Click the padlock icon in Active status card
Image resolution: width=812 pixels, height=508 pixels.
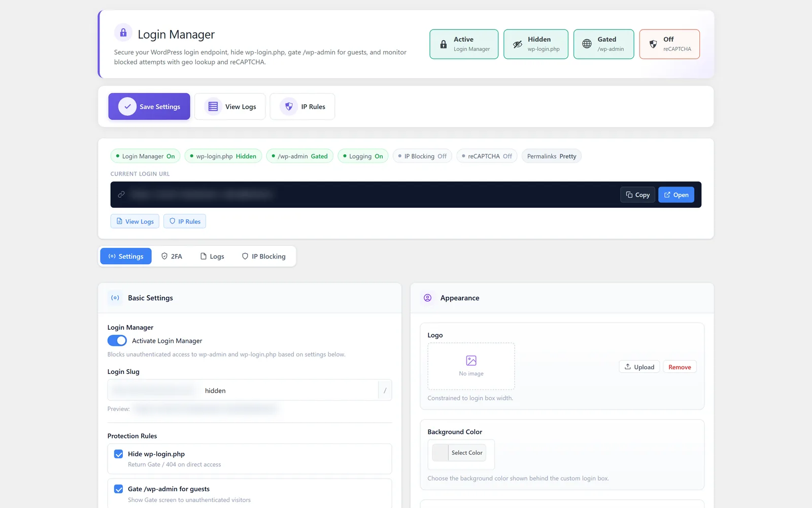click(444, 44)
